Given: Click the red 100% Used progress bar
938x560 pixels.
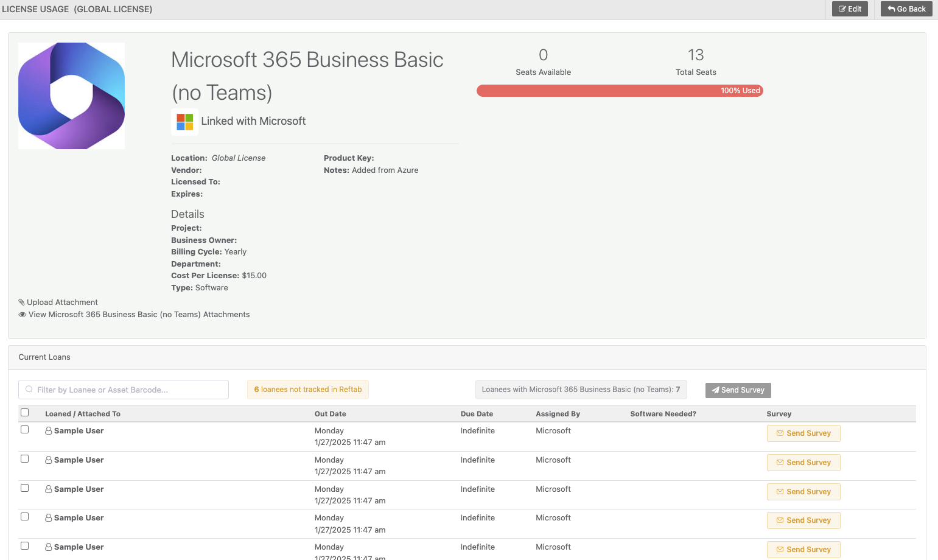Looking at the screenshot, I should [619, 90].
